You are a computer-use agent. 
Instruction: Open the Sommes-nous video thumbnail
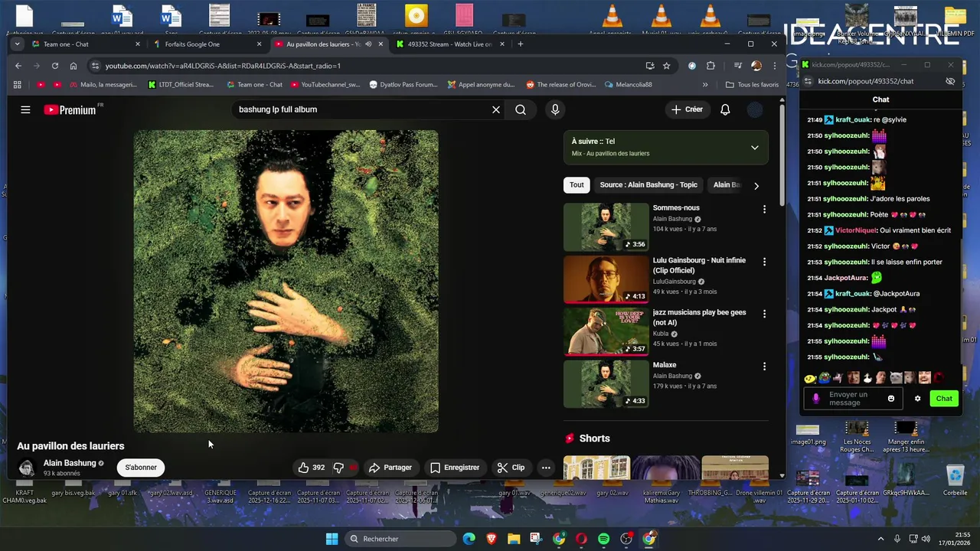(606, 227)
